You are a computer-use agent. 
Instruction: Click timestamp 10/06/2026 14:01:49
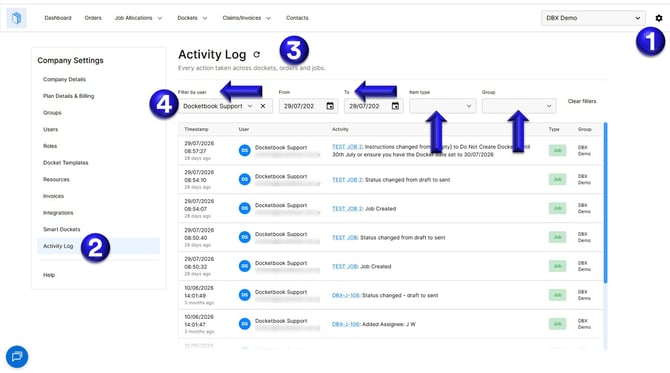pyautogui.click(x=199, y=292)
